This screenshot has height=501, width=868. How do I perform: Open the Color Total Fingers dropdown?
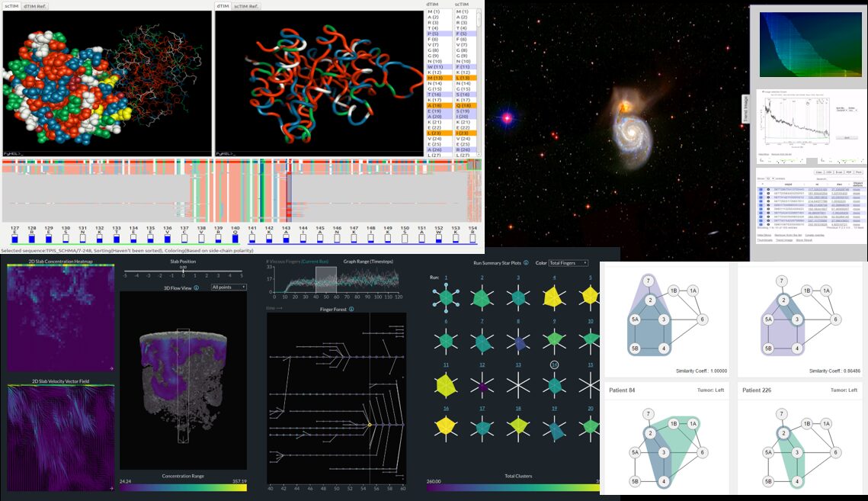(568, 263)
